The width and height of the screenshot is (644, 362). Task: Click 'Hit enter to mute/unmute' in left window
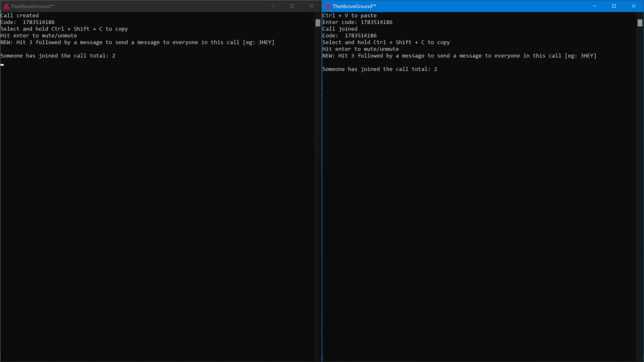click(x=39, y=36)
